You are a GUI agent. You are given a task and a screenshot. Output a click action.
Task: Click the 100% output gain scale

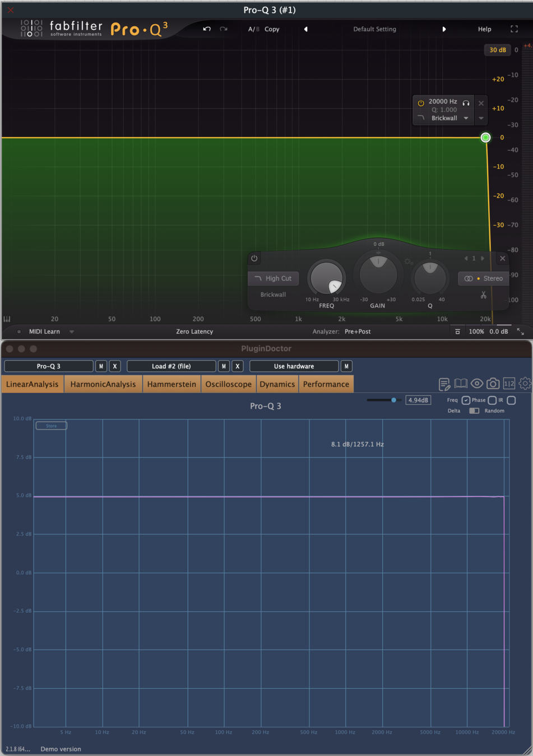[x=476, y=332]
